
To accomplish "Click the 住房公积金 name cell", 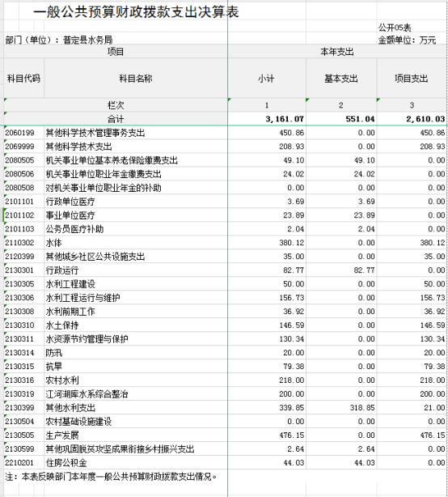I will tap(136, 463).
